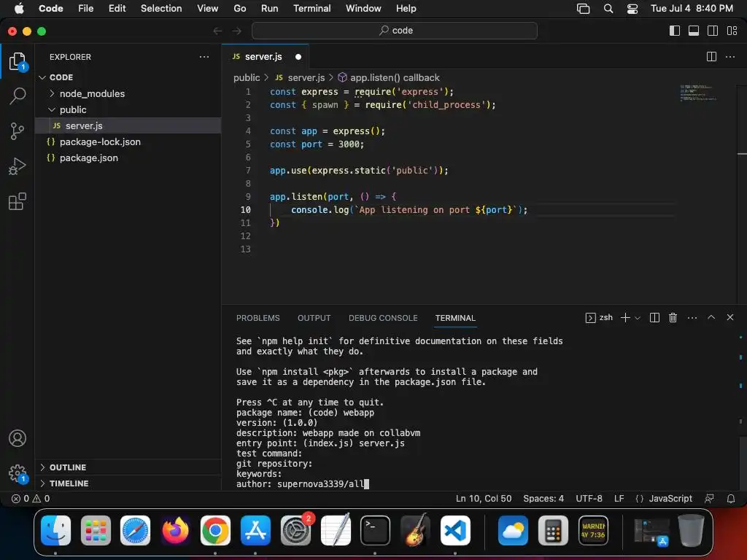Viewport: 747px width, 560px height.
Task: Go forward with the navigation arrow
Action: pyautogui.click(x=236, y=31)
